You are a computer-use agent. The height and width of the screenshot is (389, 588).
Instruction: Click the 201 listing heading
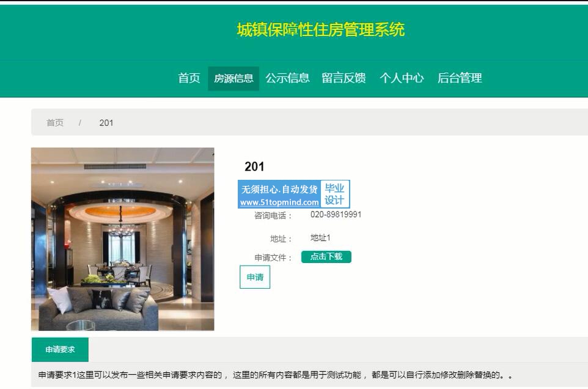(254, 166)
